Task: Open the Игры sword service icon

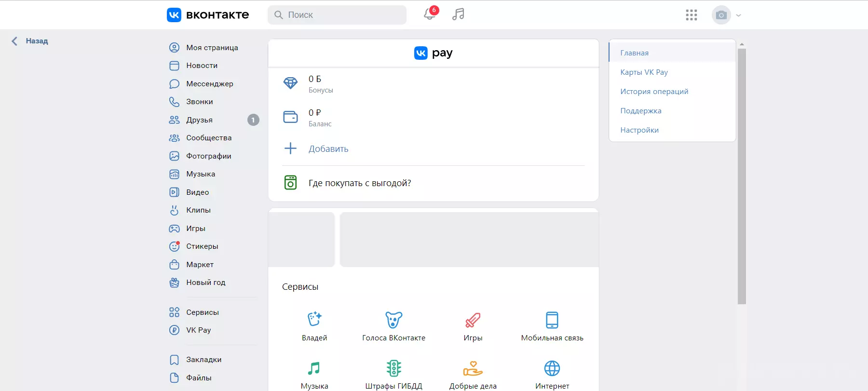Action: pos(473,320)
